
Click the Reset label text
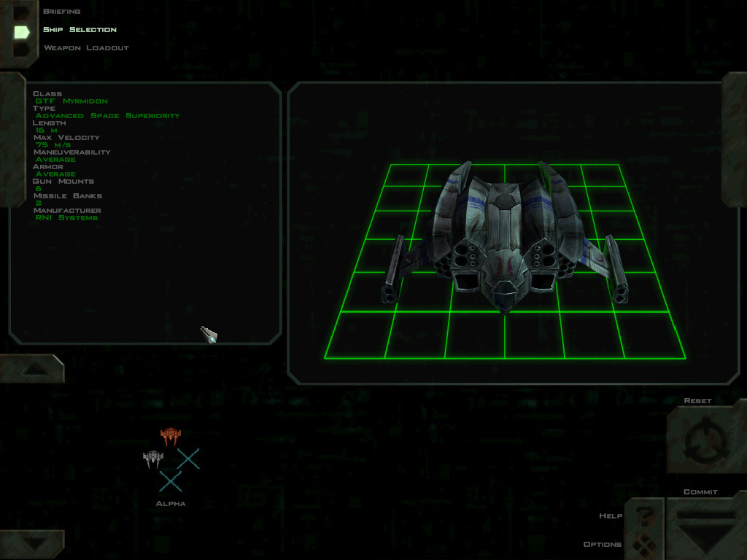click(697, 401)
